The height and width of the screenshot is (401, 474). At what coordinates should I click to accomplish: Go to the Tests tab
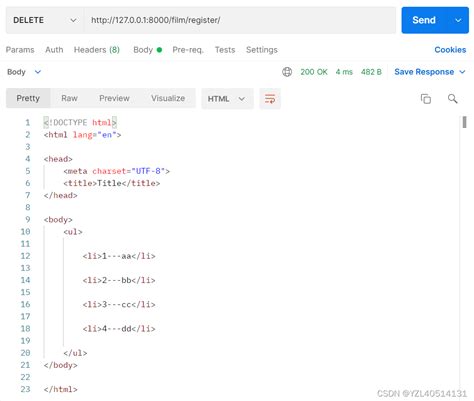pos(225,50)
